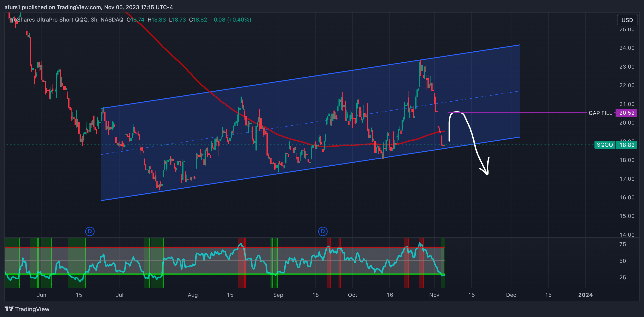Click the Nov date axis label
The height and width of the screenshot is (317, 644).
(434, 295)
